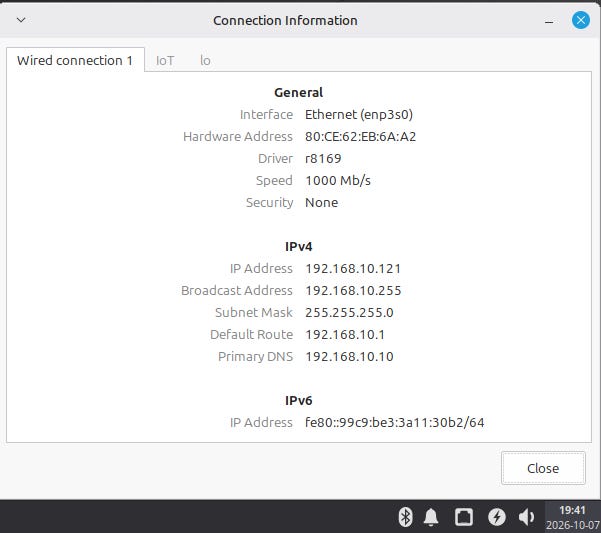Viewport: 601px width, 533px height.
Task: Close window using blue X button
Action: point(581,20)
